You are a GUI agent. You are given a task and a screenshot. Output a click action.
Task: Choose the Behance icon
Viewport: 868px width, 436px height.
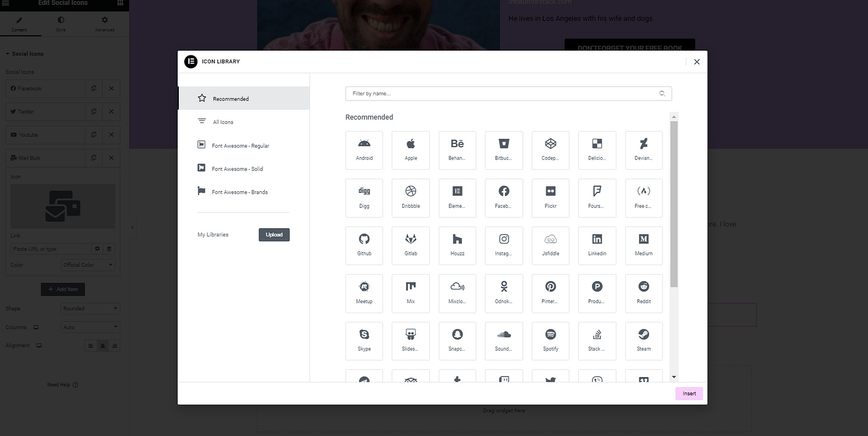pyautogui.click(x=457, y=150)
